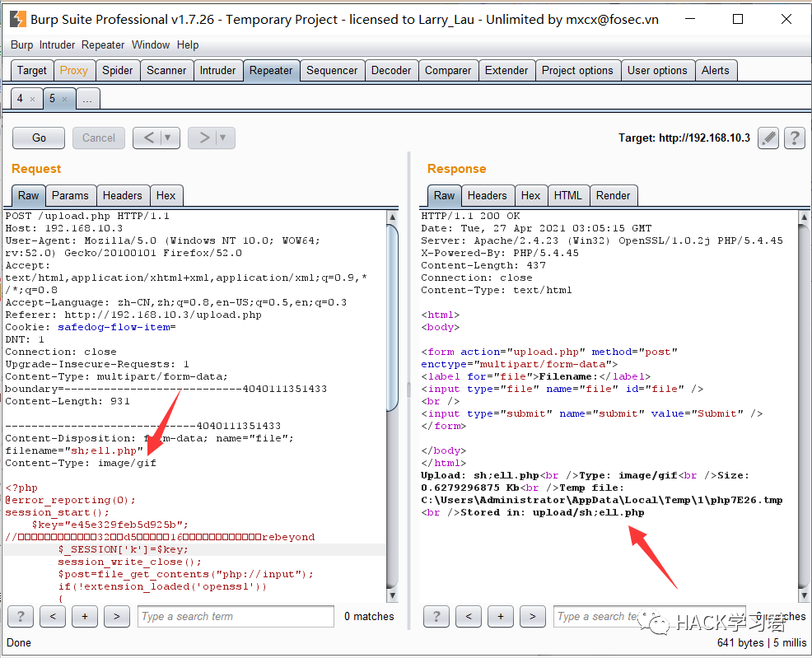
Task: Click request scrollbar down arrow
Action: (x=393, y=596)
